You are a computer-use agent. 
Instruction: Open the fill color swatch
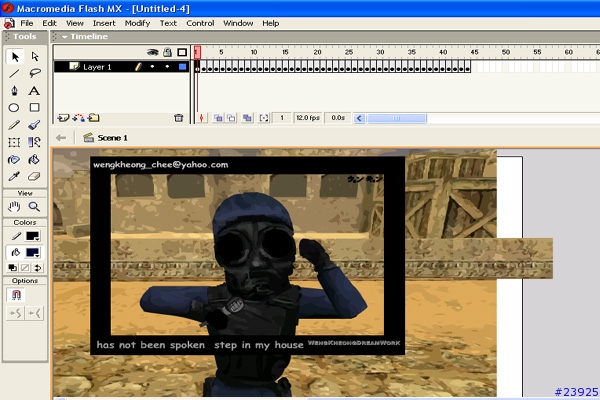click(33, 253)
